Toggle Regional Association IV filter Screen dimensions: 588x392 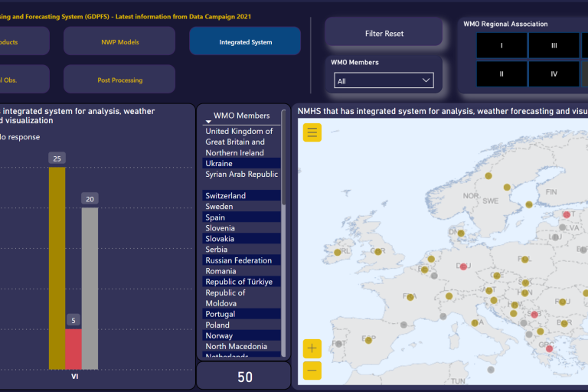(554, 74)
